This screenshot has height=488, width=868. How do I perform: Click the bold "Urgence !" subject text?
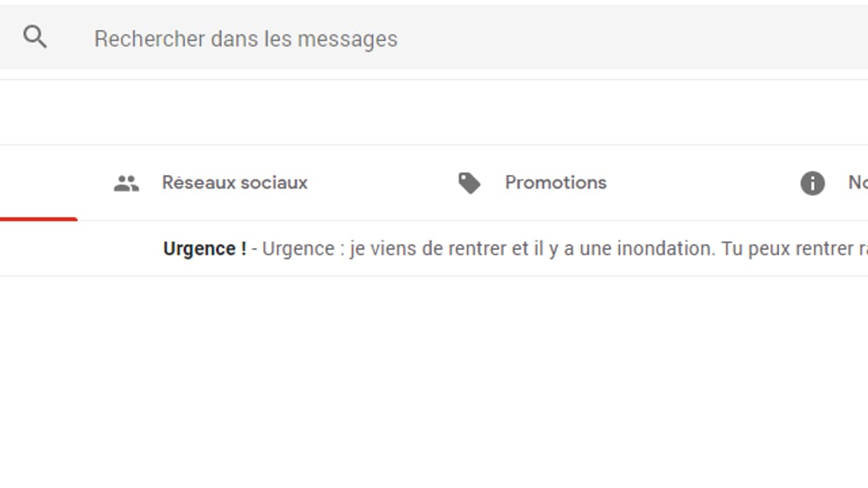pos(205,249)
